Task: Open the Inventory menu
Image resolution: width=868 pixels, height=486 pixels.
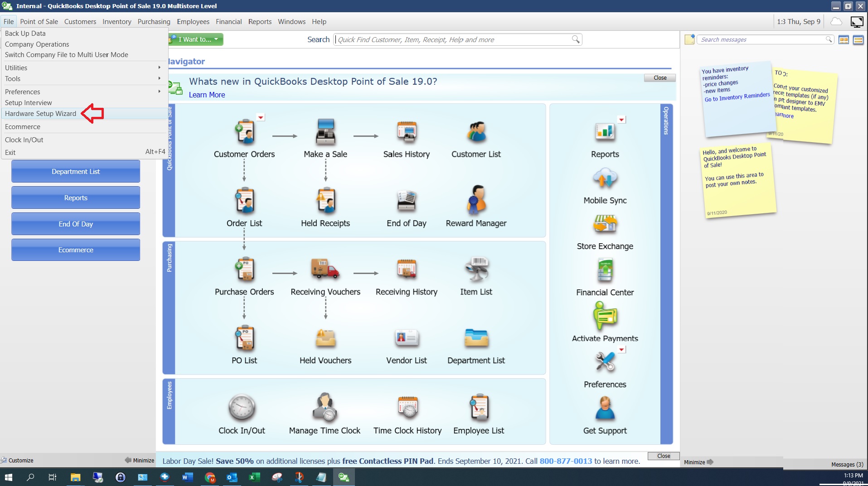Action: coord(117,21)
